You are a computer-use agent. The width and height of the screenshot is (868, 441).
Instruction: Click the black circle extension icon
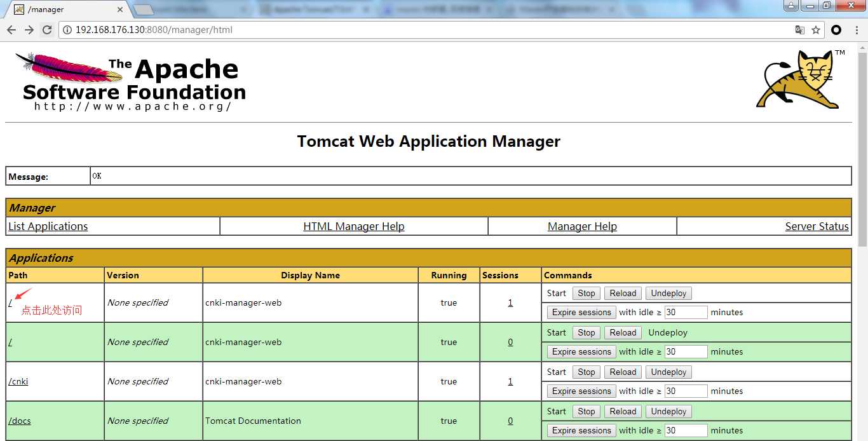(836, 30)
